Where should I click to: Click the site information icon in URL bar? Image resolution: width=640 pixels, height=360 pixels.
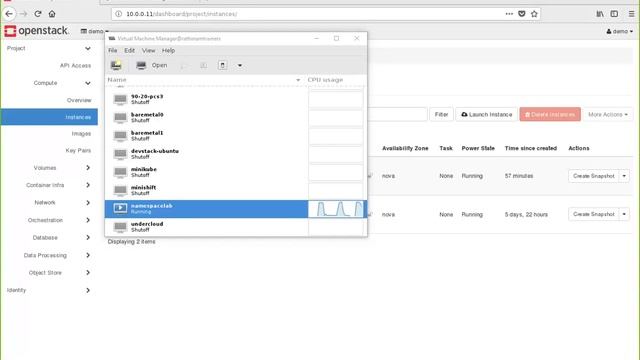tap(118, 14)
